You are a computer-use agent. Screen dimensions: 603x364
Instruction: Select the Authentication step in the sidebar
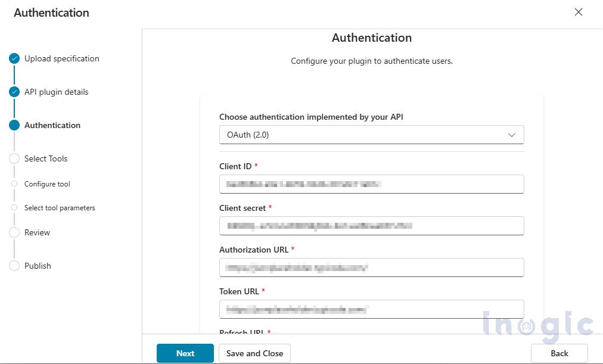click(x=52, y=125)
